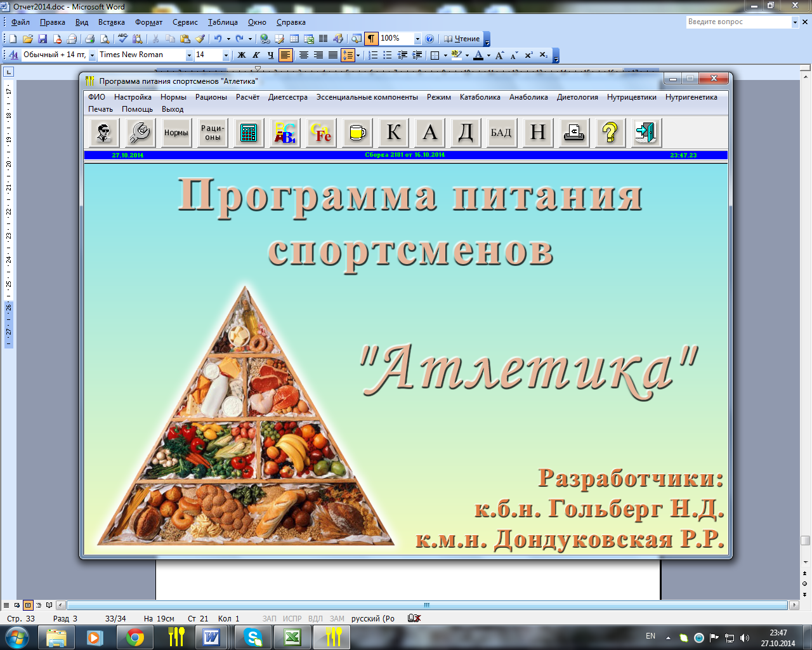Screen dimensions: 812x650
Task: Open the А anabolics icon button
Action: (x=430, y=133)
